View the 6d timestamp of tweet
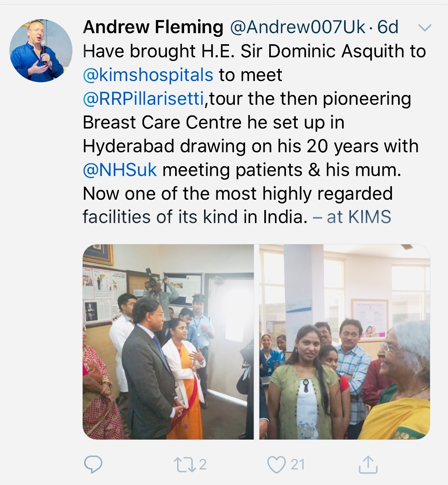448x485 pixels. pyautogui.click(x=388, y=27)
